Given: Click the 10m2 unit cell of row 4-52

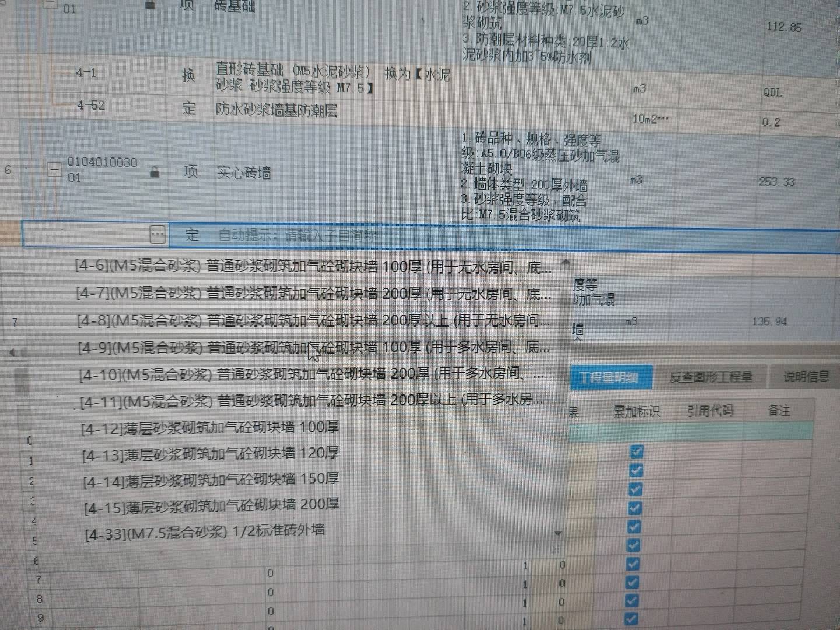Looking at the screenshot, I should [x=651, y=119].
